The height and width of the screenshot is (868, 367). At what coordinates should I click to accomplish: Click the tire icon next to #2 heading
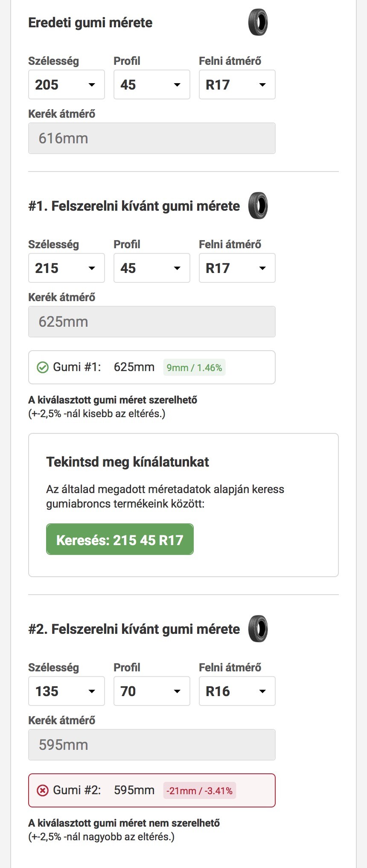[x=258, y=629]
